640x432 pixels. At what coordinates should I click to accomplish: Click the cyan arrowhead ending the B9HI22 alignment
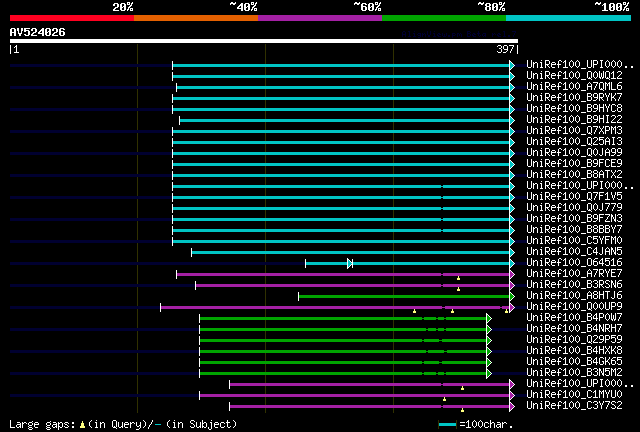[x=512, y=120]
